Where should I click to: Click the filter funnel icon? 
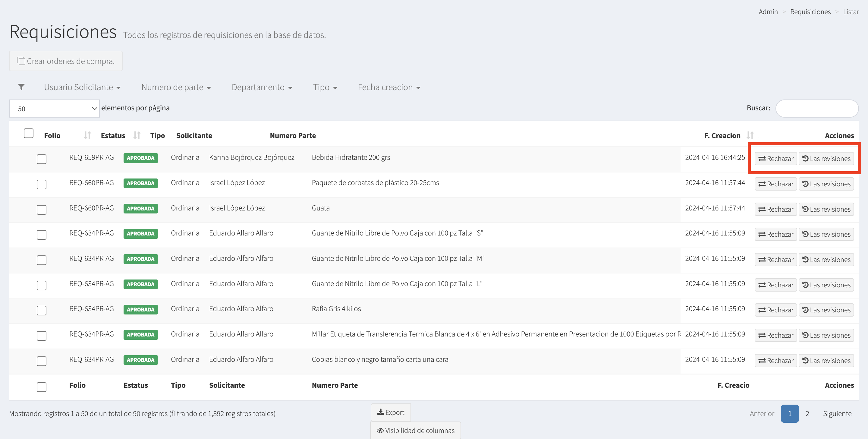tap(21, 87)
